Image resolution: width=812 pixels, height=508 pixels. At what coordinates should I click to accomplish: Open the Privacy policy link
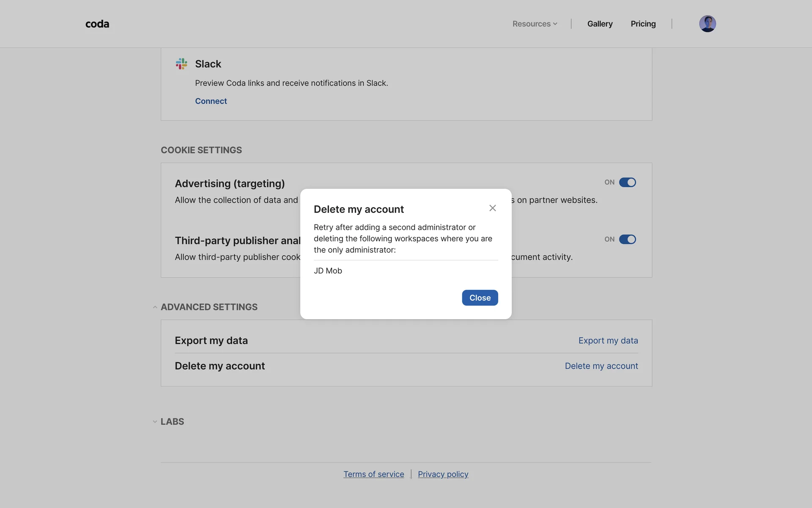[x=443, y=475]
